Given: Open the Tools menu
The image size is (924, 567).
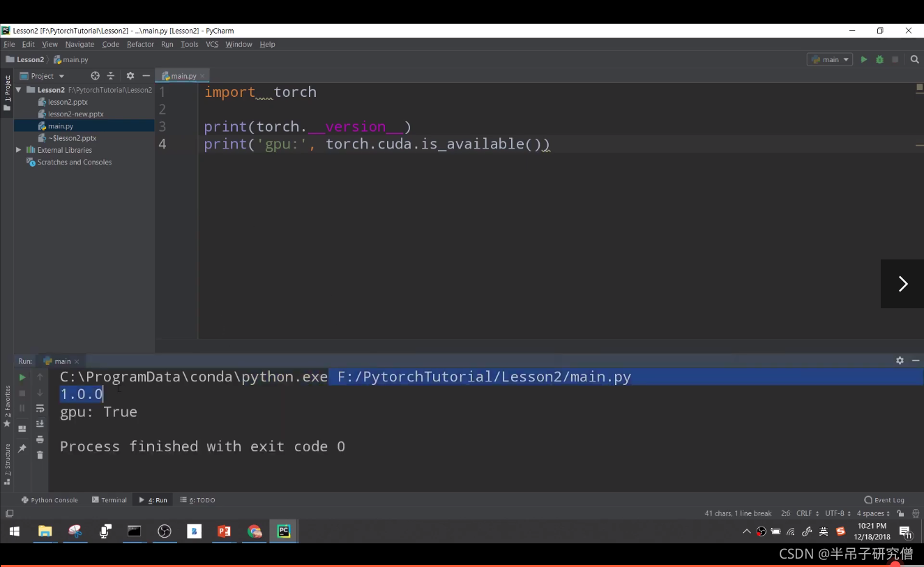Looking at the screenshot, I should pyautogui.click(x=190, y=44).
